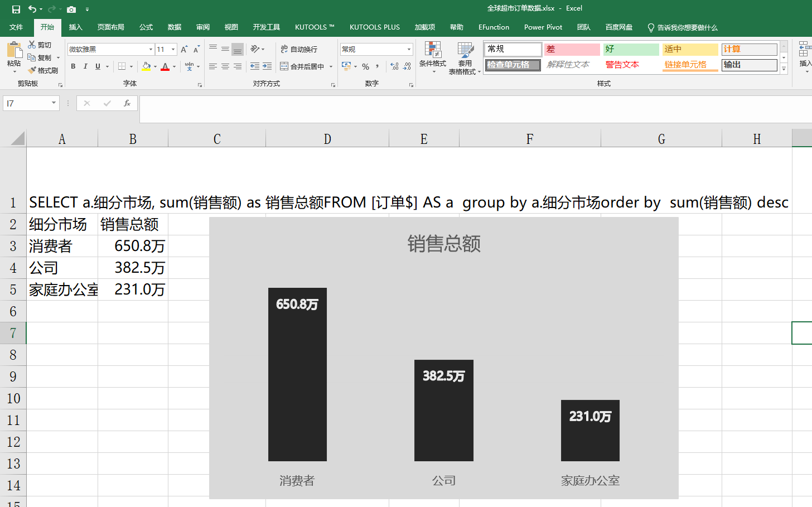The width and height of the screenshot is (812, 507).
Task: Expand the Font (字体) group dialog launcher
Action: (x=200, y=85)
